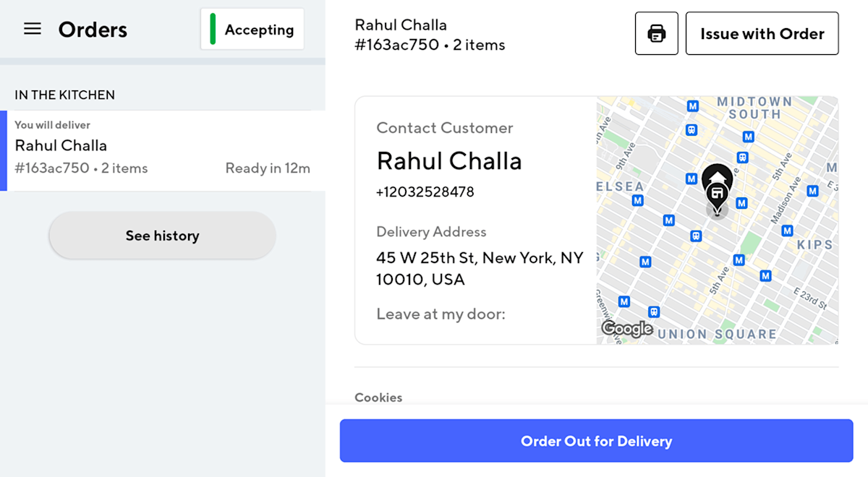Tap Order Out for Delivery
Screen dimensions: 868x477
coord(596,441)
